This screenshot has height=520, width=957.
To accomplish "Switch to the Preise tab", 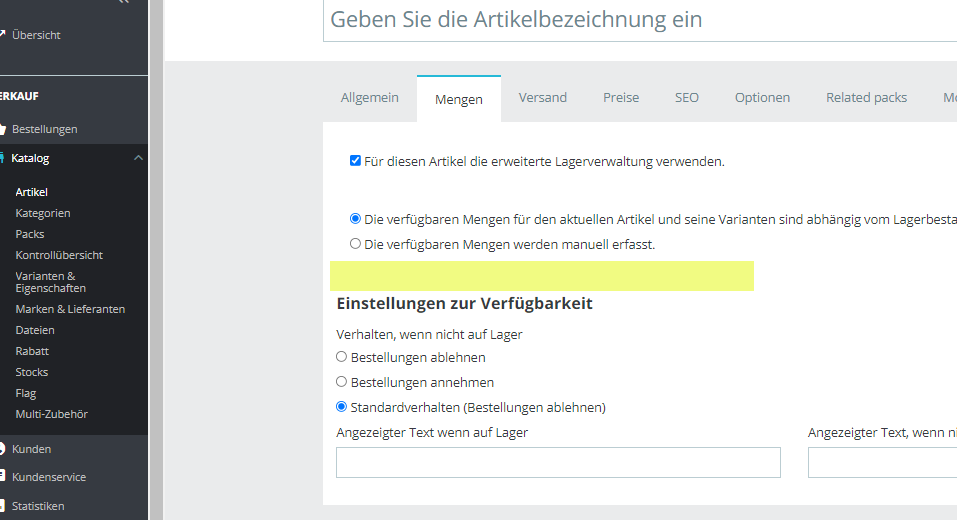I will (x=621, y=98).
